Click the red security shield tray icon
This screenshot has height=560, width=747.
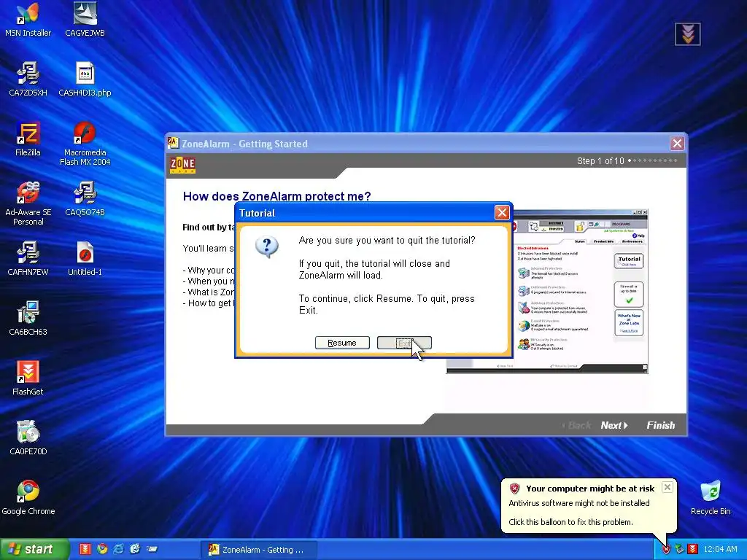point(666,549)
